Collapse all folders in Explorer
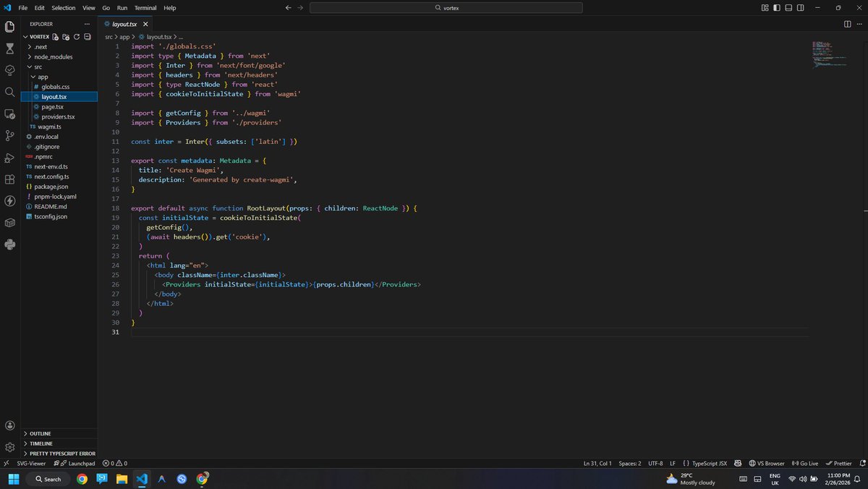 tap(87, 36)
